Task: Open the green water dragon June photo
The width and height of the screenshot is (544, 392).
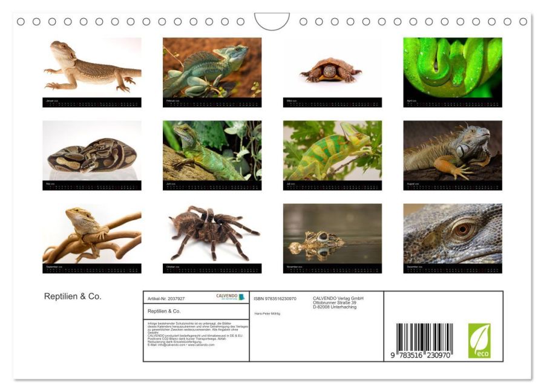Action: [212, 151]
